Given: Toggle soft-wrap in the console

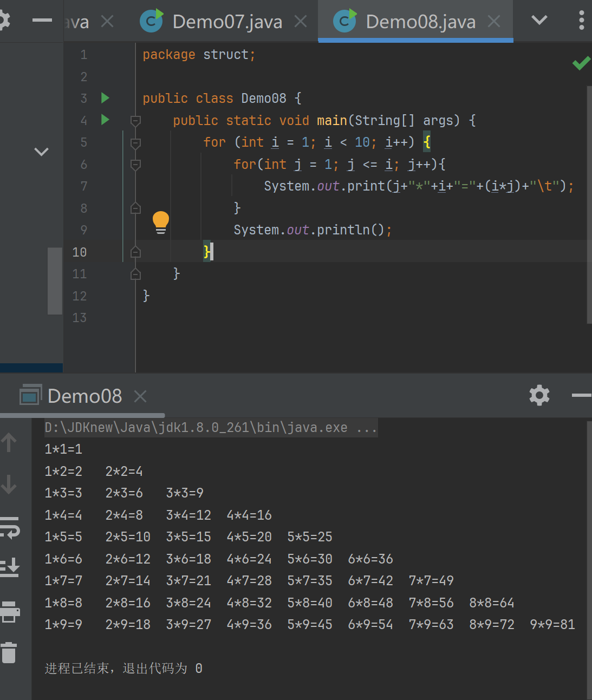Looking at the screenshot, I should coord(9,527).
